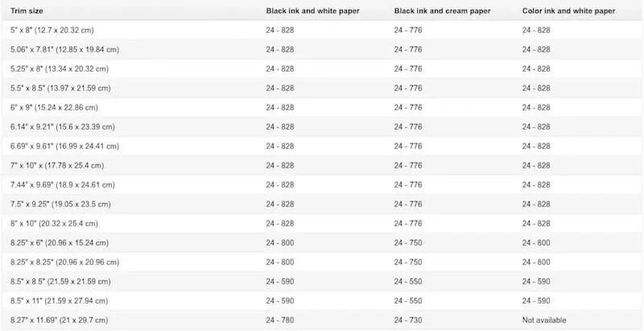644x331 pixels.
Task: Click Black ink and cream paper header
Action: coord(442,11)
